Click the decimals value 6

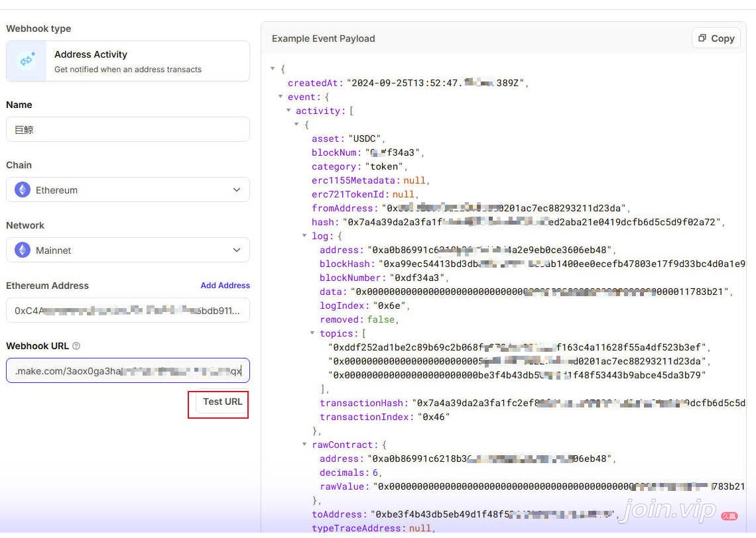point(375,473)
